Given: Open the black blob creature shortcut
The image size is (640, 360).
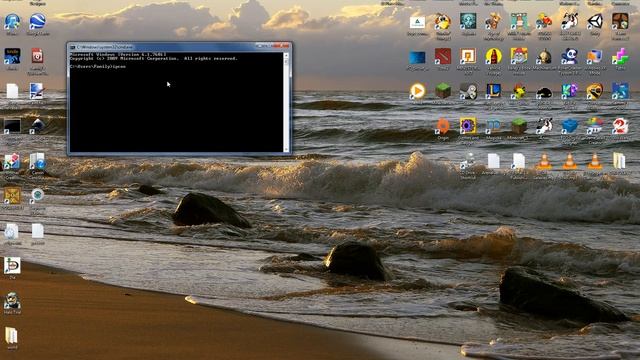Looking at the screenshot, I should [544, 93].
